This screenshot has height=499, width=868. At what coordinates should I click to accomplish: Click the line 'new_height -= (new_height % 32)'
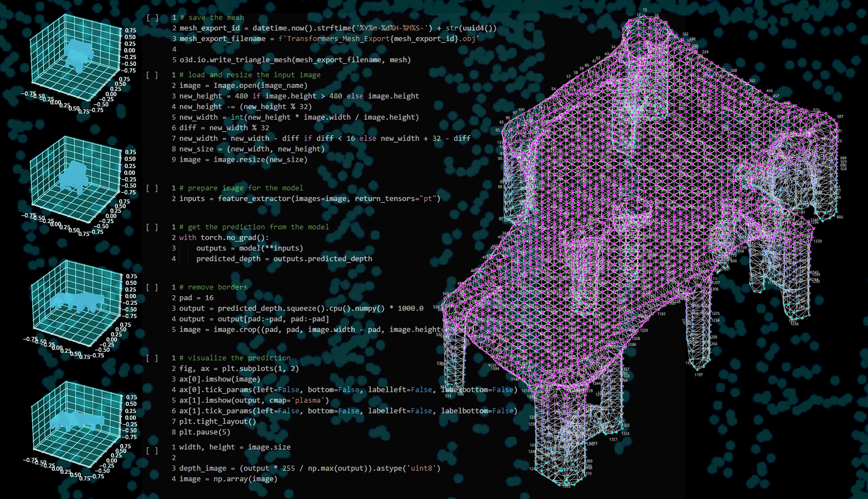click(245, 107)
